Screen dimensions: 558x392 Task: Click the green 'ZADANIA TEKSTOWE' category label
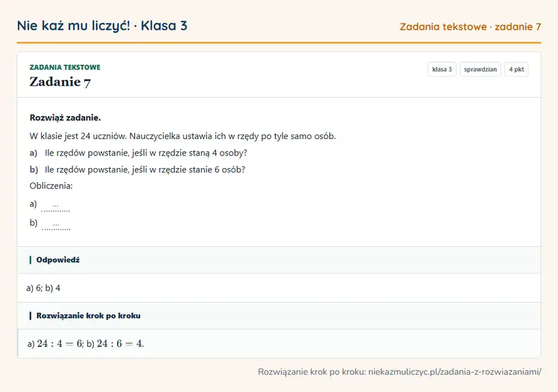click(65, 67)
